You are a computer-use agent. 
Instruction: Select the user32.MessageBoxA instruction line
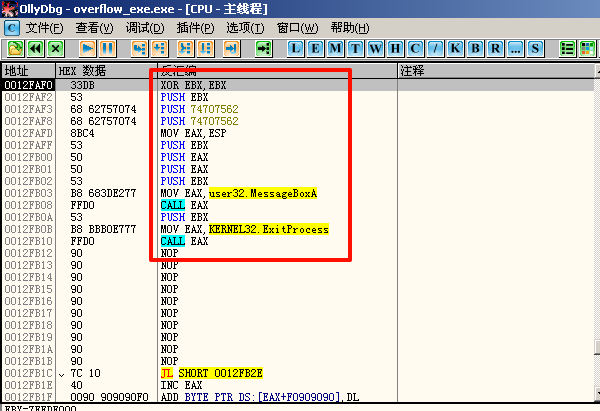[x=238, y=193]
